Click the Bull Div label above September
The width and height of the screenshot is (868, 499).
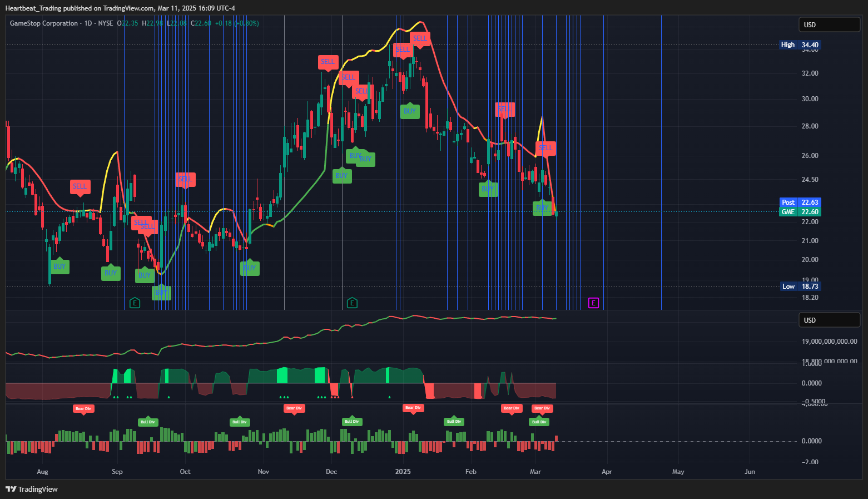[148, 422]
